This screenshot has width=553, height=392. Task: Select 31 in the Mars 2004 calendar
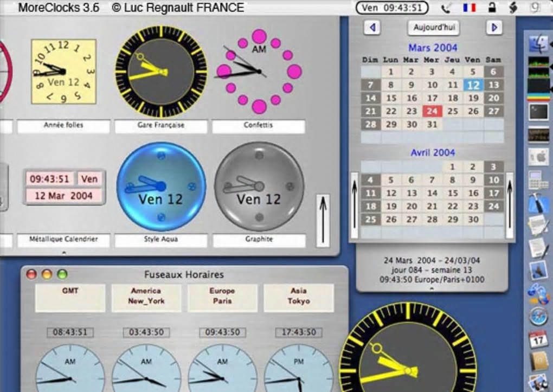click(x=432, y=125)
